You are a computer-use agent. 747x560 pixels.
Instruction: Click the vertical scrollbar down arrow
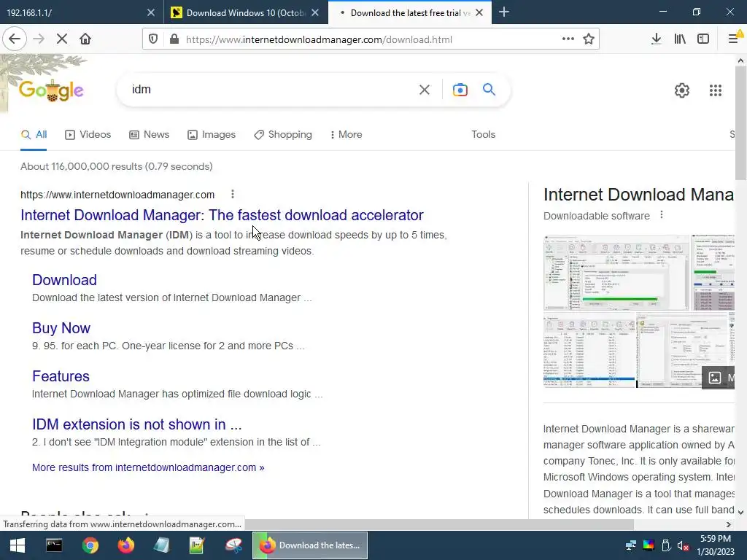click(x=740, y=513)
